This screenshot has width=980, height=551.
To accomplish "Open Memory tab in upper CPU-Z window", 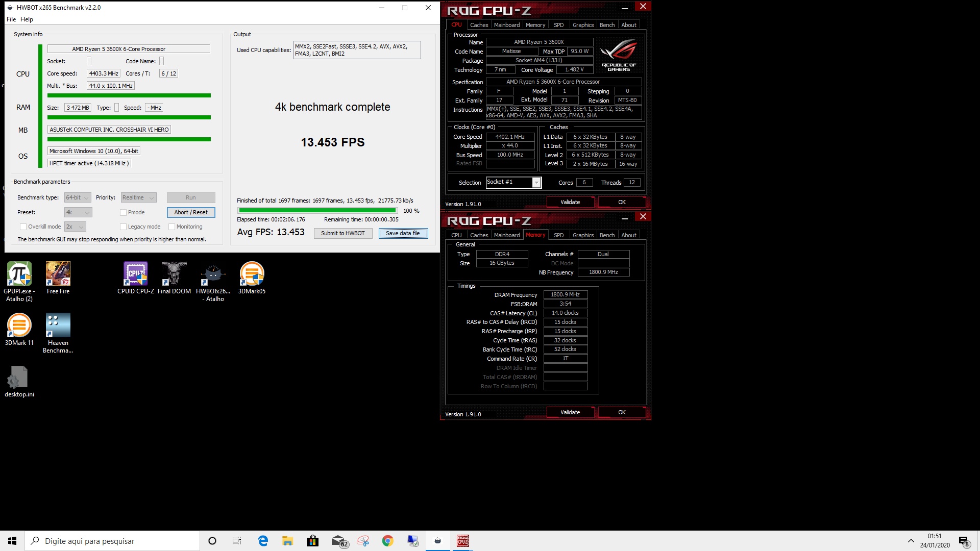I will pyautogui.click(x=535, y=25).
